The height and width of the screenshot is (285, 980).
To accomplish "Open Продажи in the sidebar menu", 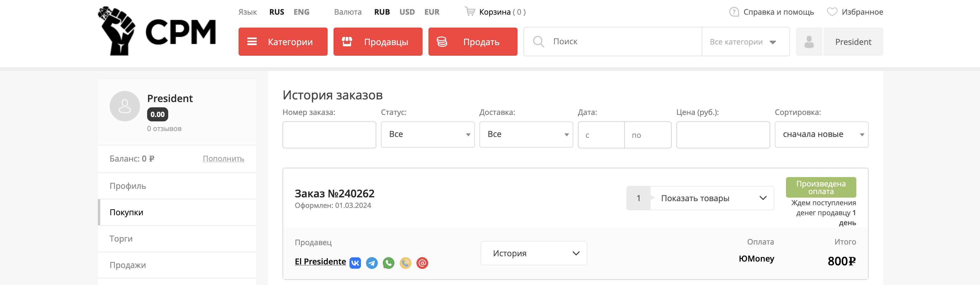I will 177,265.
